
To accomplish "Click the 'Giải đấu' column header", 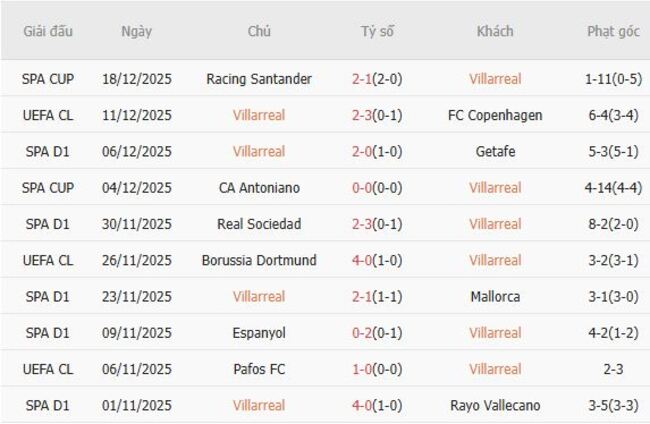I will (47, 31).
